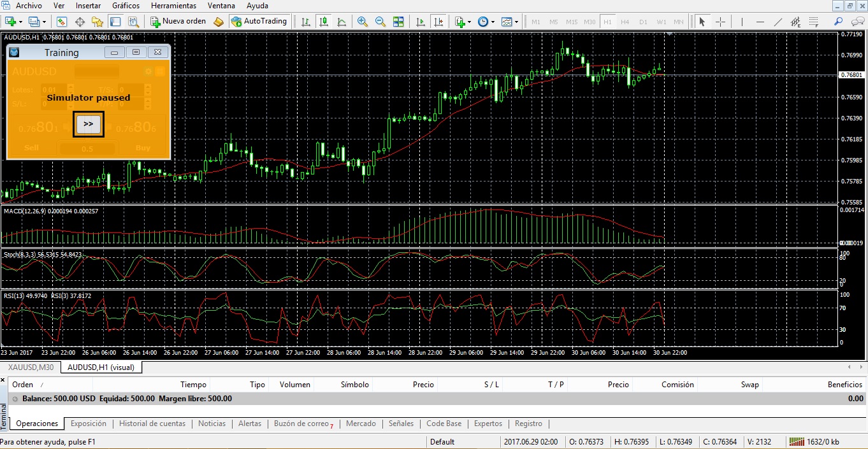868x449 pixels.
Task: Click the Zoom out magnifier icon
Action: (380, 21)
